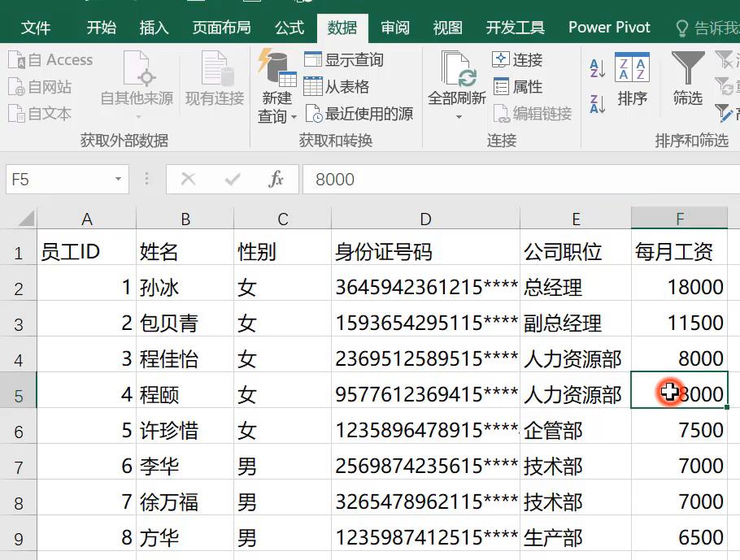
Task: Open 最近使用的源 recent sources
Action: point(359,114)
